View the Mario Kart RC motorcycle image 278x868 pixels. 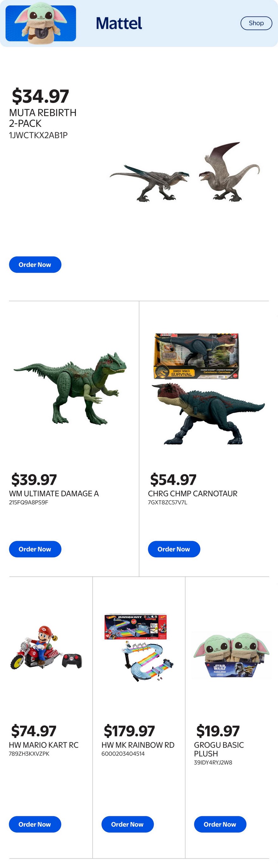click(46, 647)
